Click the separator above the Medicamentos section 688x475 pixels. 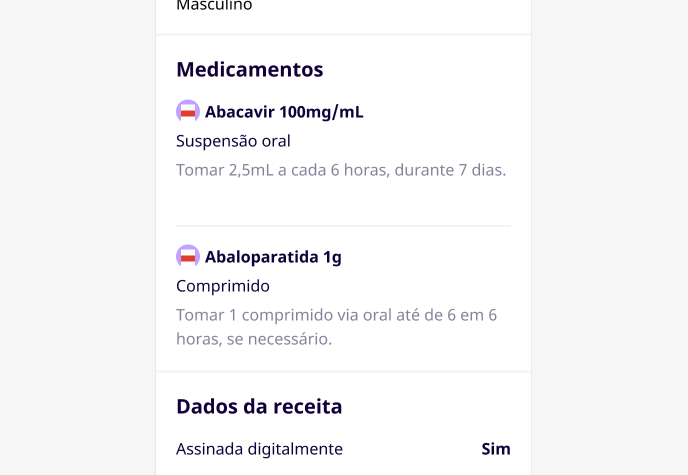coord(343,35)
